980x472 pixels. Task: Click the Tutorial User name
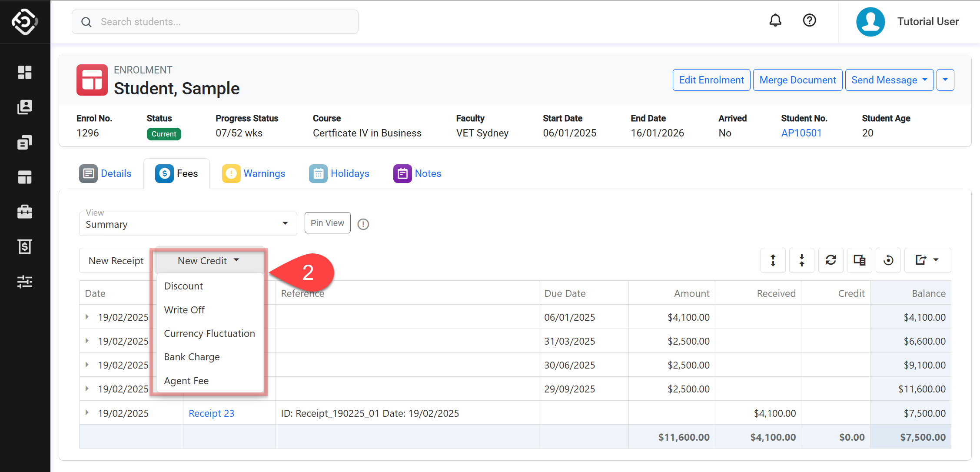click(x=928, y=22)
